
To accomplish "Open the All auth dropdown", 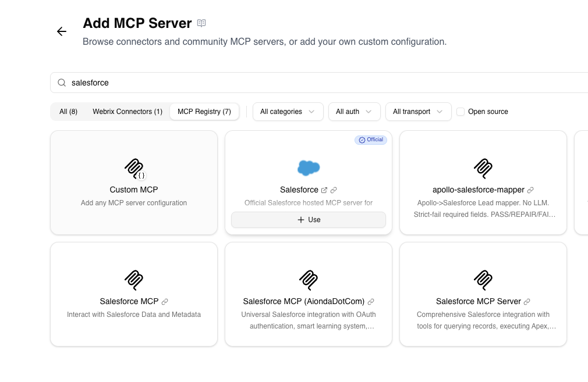I will 355,112.
